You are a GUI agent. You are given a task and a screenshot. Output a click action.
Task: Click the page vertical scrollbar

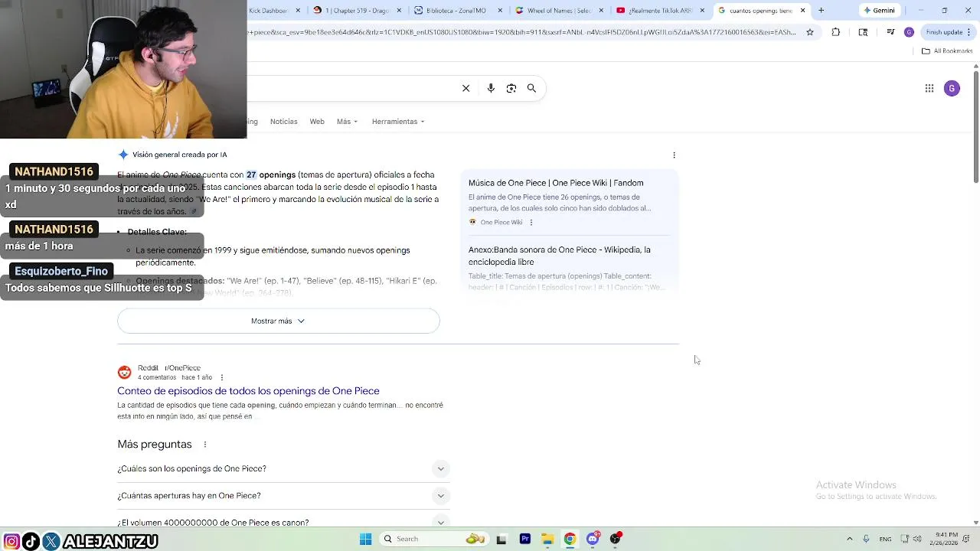coord(975,126)
